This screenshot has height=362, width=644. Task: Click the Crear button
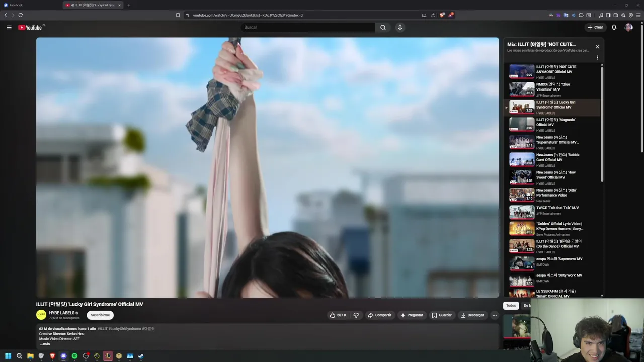click(x=595, y=27)
